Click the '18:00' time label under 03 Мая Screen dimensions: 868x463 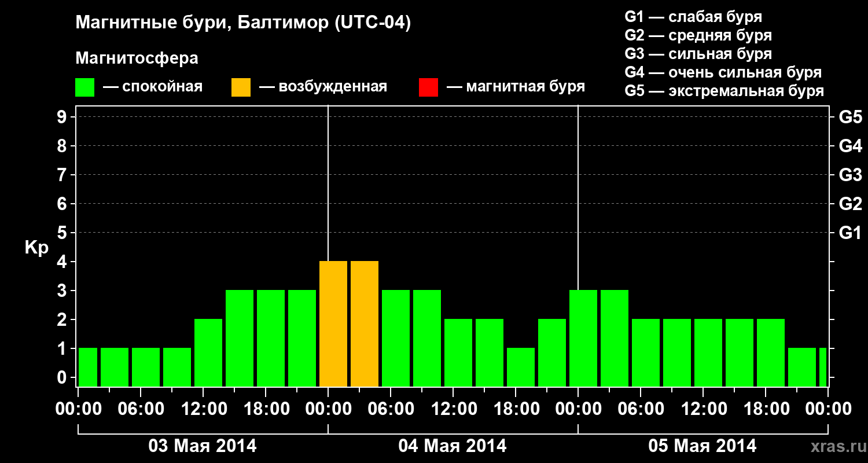click(266, 409)
